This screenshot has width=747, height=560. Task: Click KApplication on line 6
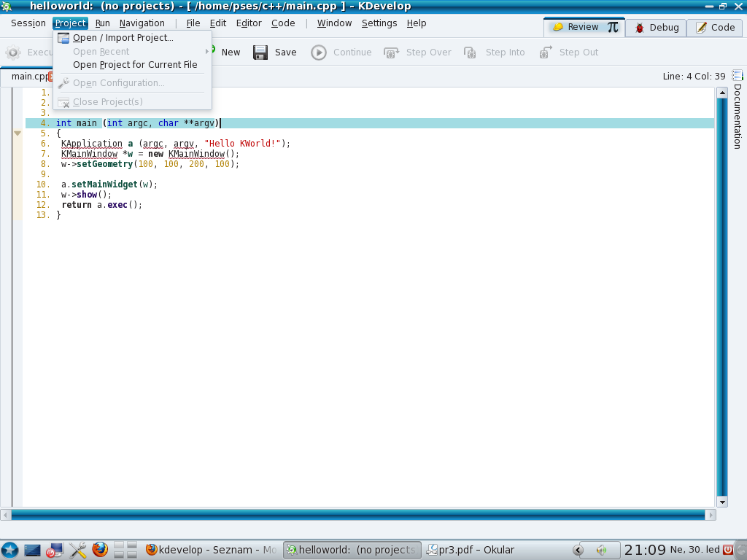click(91, 144)
